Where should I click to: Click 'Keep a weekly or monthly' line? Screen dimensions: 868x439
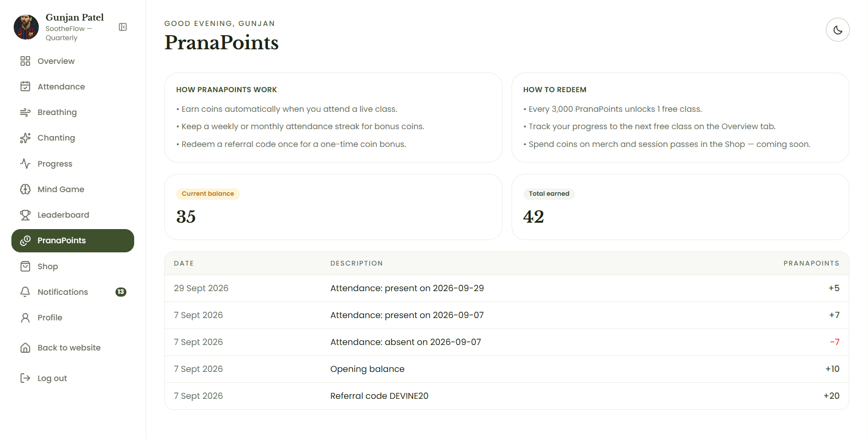click(x=300, y=126)
